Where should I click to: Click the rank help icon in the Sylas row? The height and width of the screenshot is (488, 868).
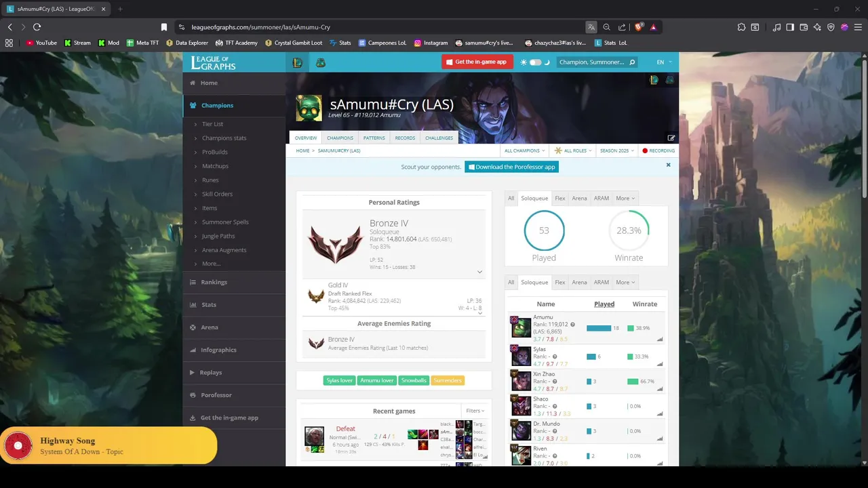(554, 357)
